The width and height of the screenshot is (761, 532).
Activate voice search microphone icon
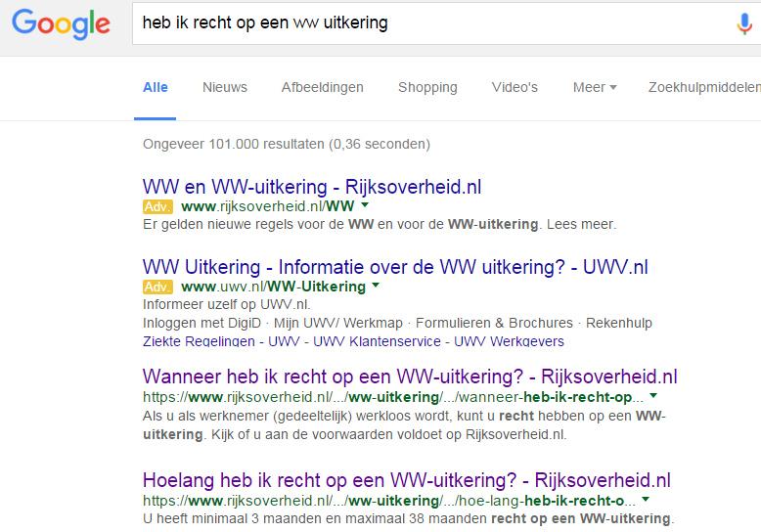744,23
